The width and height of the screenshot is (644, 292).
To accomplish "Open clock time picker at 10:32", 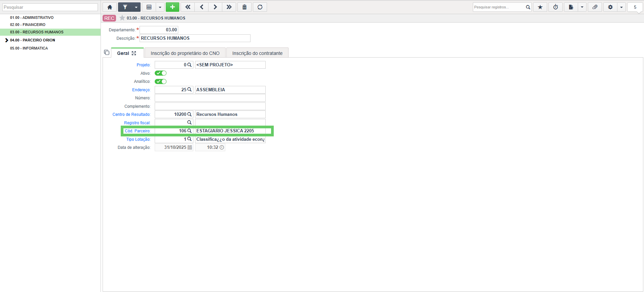I will (222, 148).
